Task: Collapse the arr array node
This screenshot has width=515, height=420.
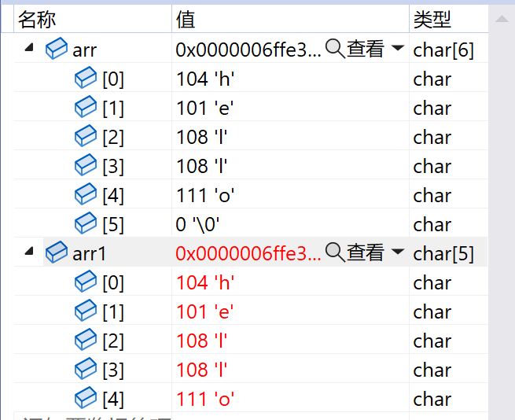Action: pos(29,48)
